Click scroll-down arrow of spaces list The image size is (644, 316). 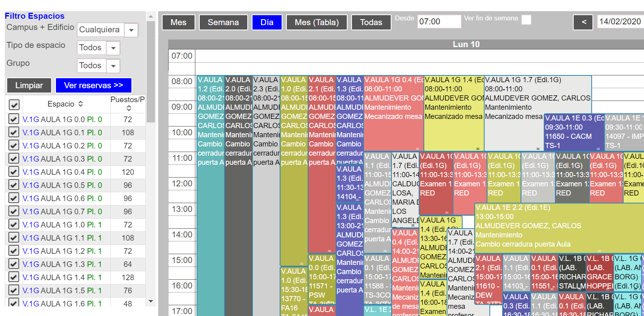click(x=151, y=301)
